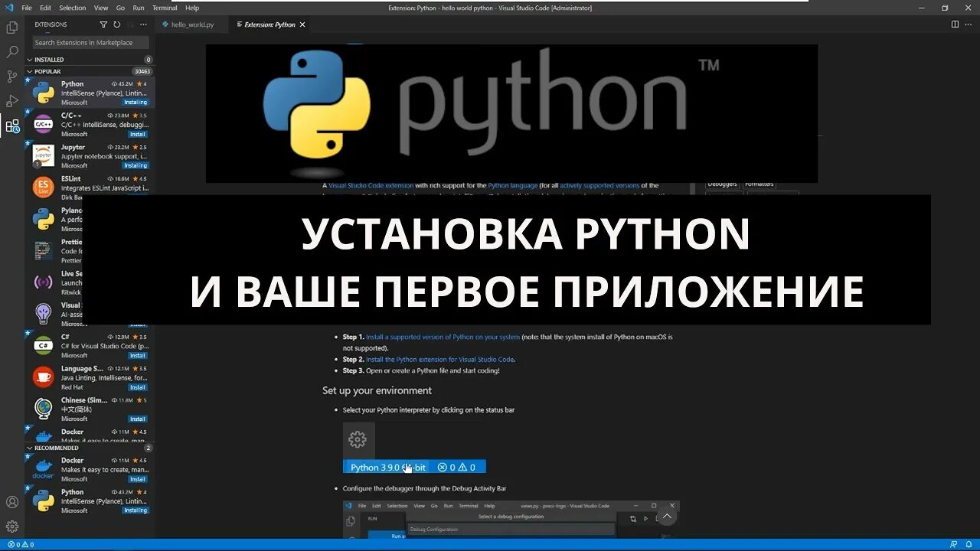Viewport: 980px width, 551px height.
Task: Open the Search view in activity bar
Action: click(x=12, y=52)
